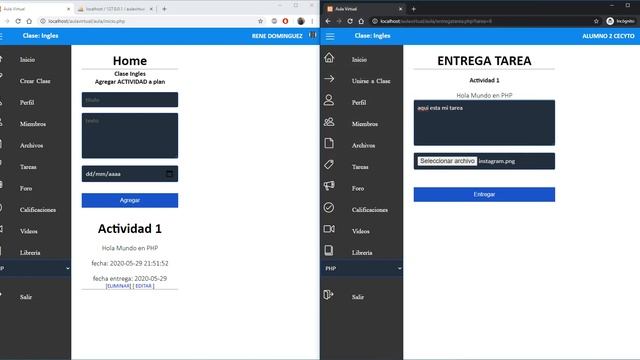Open Inicio in left sidebar

point(27,60)
